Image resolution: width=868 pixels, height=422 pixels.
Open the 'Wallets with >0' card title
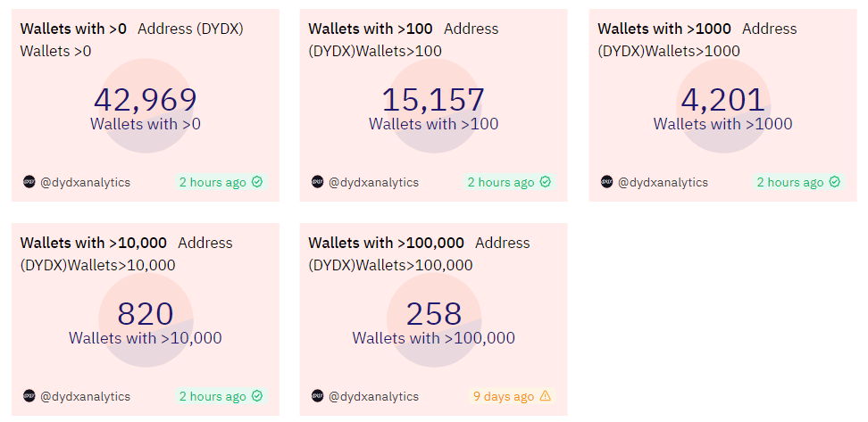coord(73,29)
